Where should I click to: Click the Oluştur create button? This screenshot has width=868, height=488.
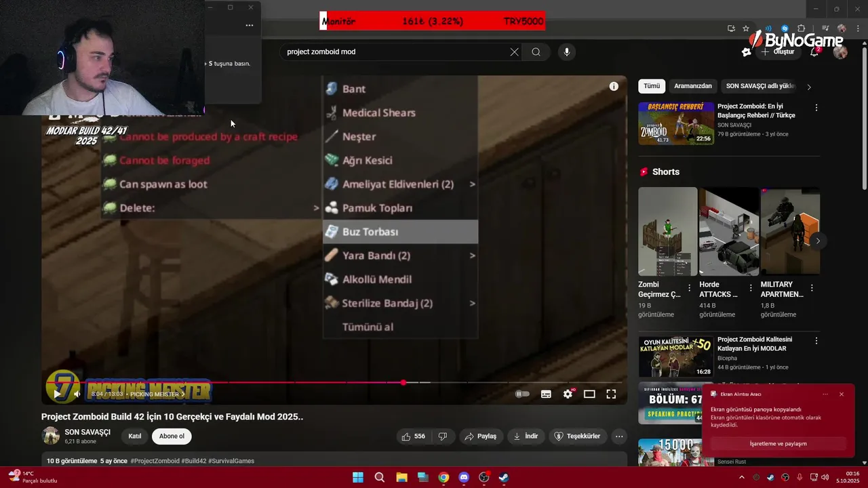(778, 52)
